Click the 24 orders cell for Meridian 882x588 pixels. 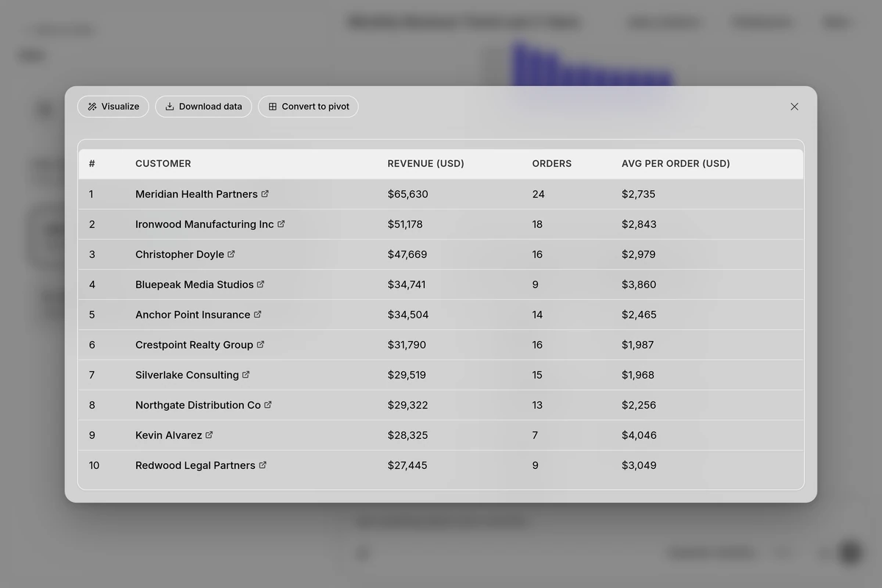(539, 194)
